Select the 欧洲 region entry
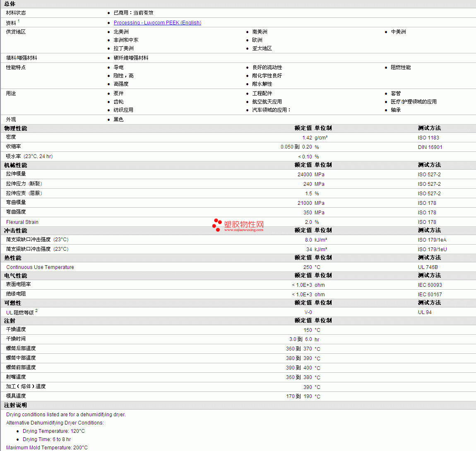Screen dimensions: 476x451 coord(257,40)
